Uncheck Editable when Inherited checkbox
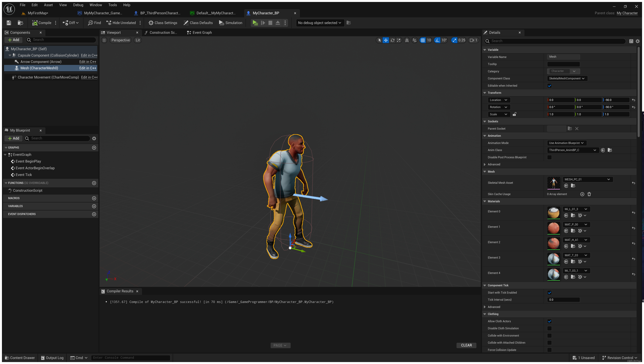Image resolution: width=644 pixels, height=364 pixels. coord(550,86)
